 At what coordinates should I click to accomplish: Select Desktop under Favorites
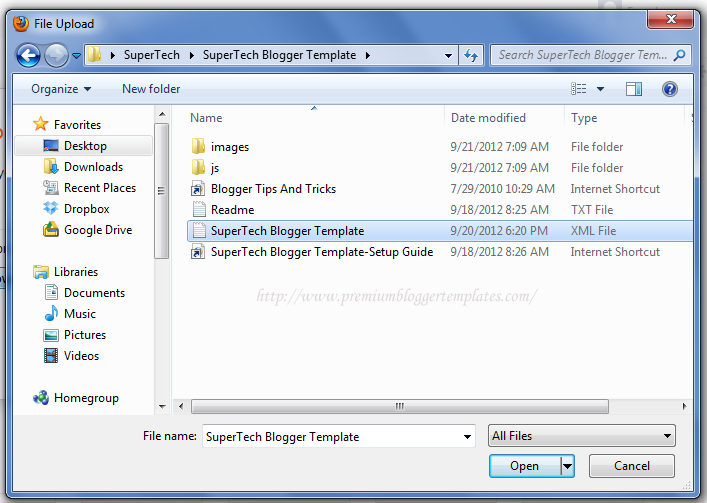coord(85,146)
